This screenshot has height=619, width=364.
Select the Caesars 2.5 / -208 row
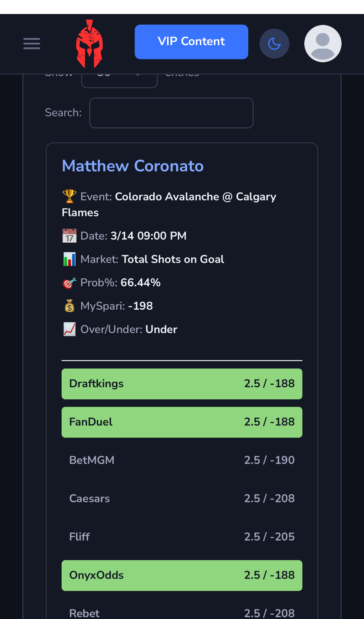[x=182, y=499]
